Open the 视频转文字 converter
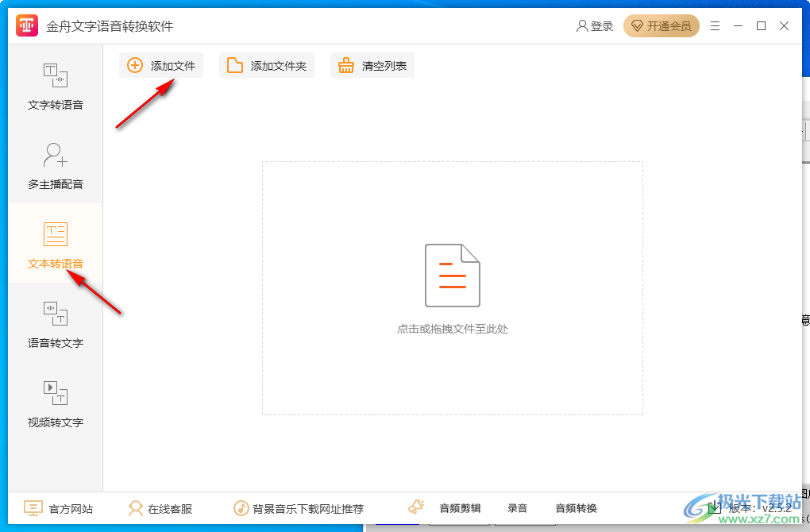 click(54, 403)
